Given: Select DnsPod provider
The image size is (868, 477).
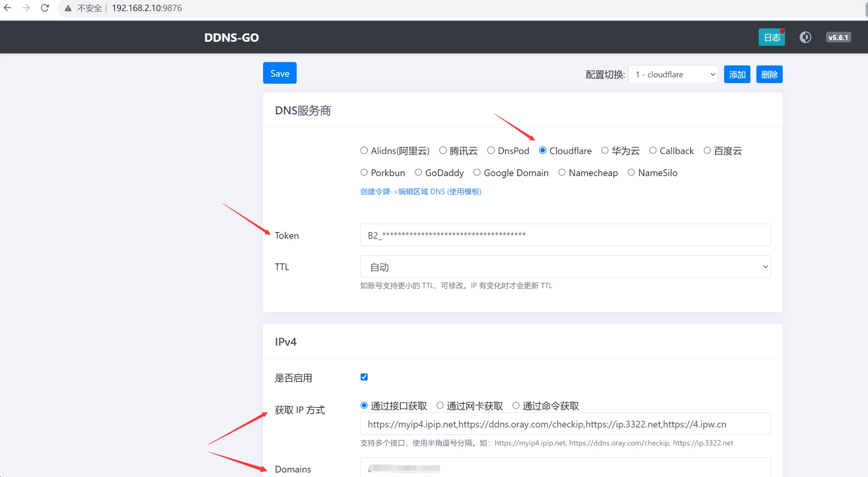Looking at the screenshot, I should point(491,150).
